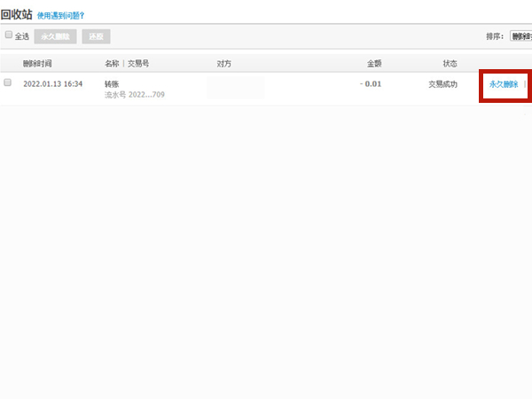Click the 金额 column header

374,63
